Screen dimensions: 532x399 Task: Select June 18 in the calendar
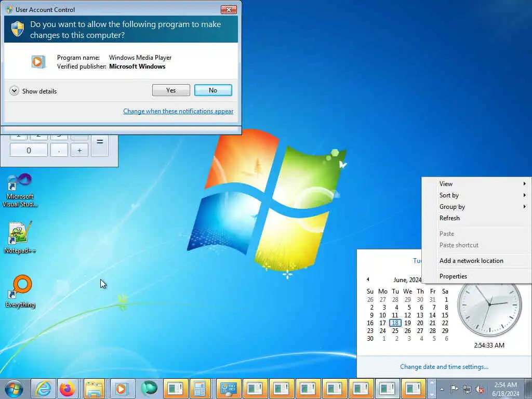click(x=395, y=323)
